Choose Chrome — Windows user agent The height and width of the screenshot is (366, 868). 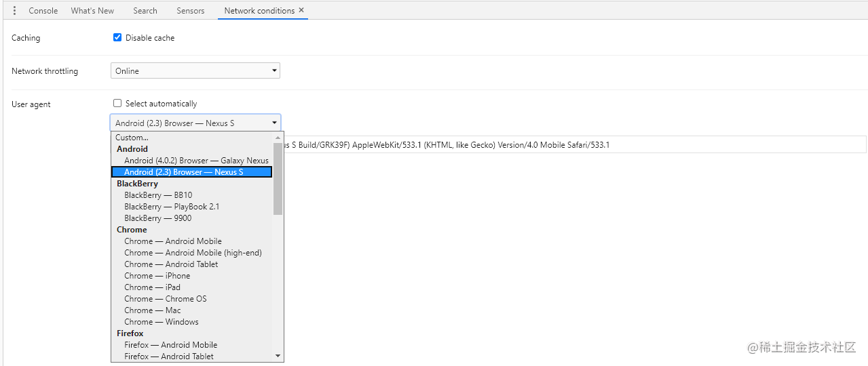coord(192,322)
